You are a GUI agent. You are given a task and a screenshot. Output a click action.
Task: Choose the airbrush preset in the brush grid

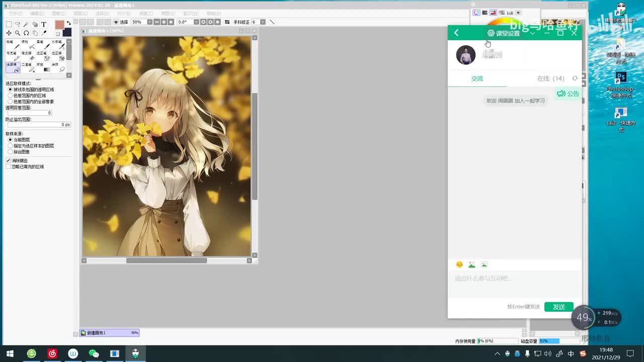[x=28, y=44]
